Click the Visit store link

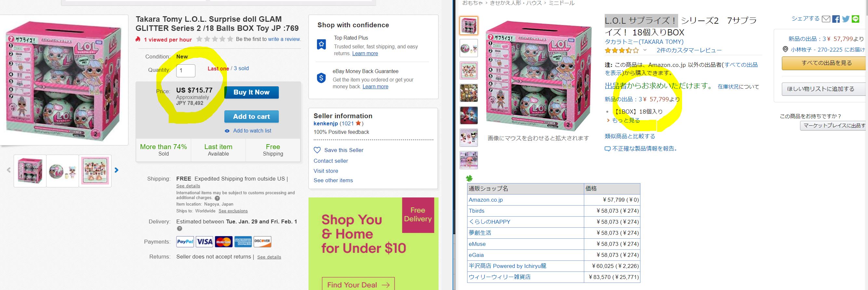325,171
